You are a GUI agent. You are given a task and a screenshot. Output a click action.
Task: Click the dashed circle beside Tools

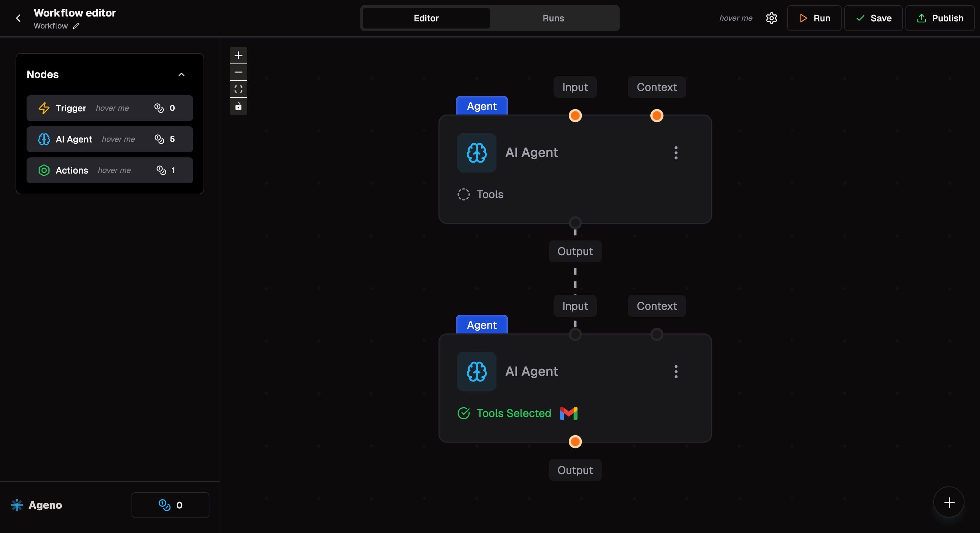click(x=463, y=194)
